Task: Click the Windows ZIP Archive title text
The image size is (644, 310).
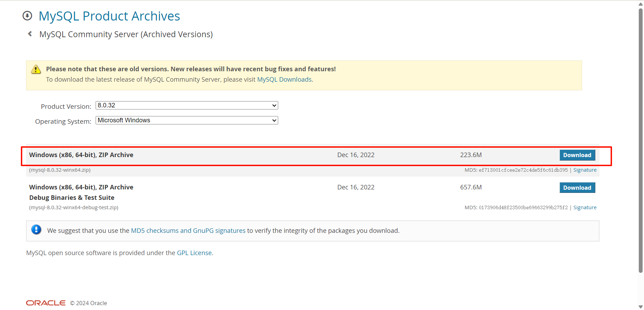Action: pyautogui.click(x=81, y=155)
